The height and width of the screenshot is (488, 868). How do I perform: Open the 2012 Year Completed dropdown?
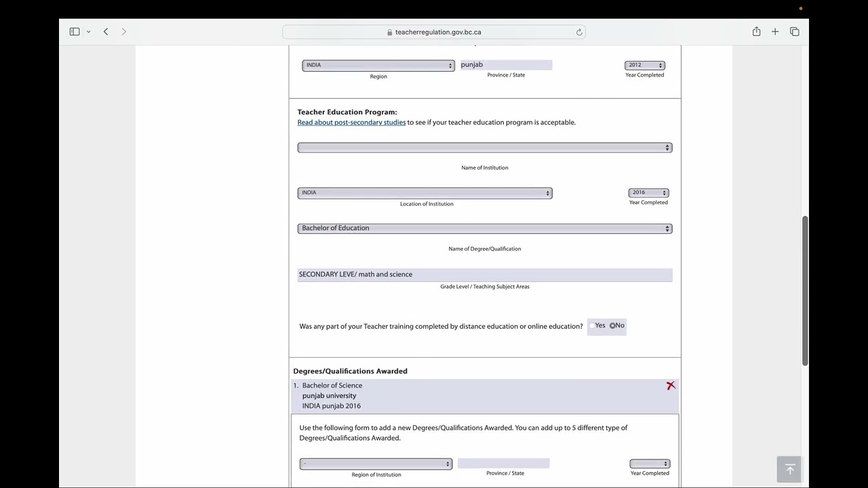(x=645, y=65)
